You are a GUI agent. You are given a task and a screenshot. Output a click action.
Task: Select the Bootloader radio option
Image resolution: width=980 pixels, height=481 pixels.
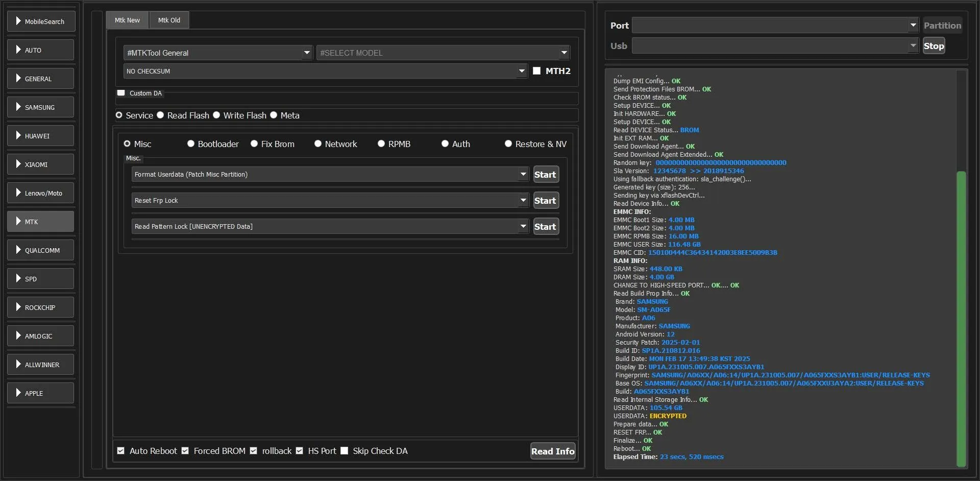(x=191, y=144)
